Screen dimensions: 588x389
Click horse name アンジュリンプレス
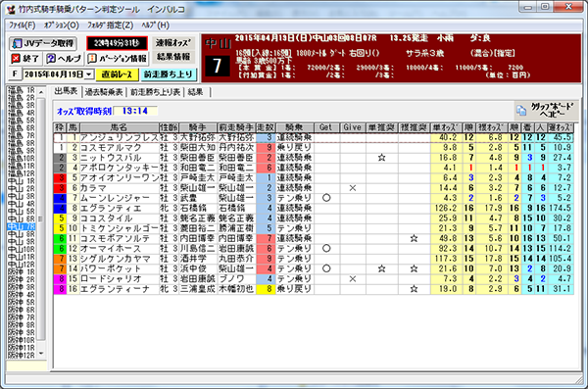click(119, 138)
